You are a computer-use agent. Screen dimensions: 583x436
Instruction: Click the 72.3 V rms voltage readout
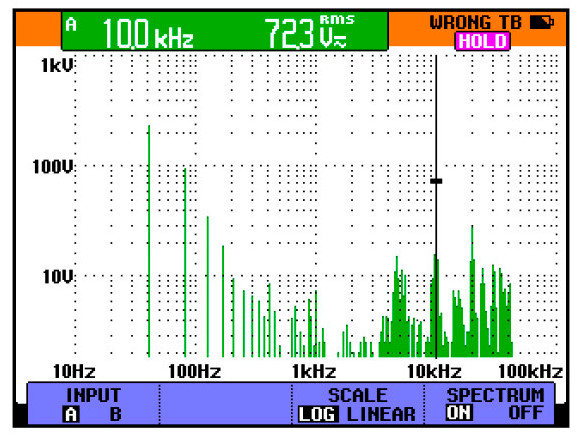309,33
